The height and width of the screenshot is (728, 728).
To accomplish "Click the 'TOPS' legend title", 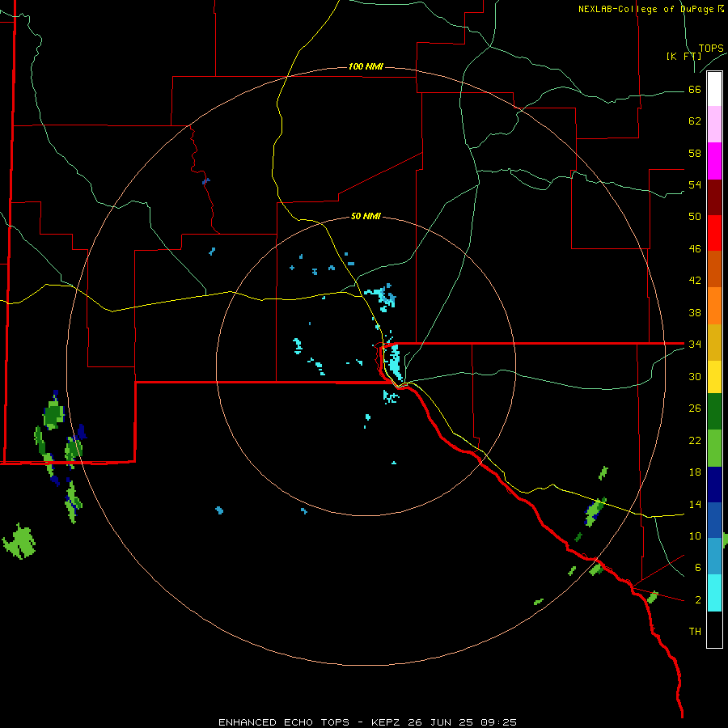I will click(711, 48).
